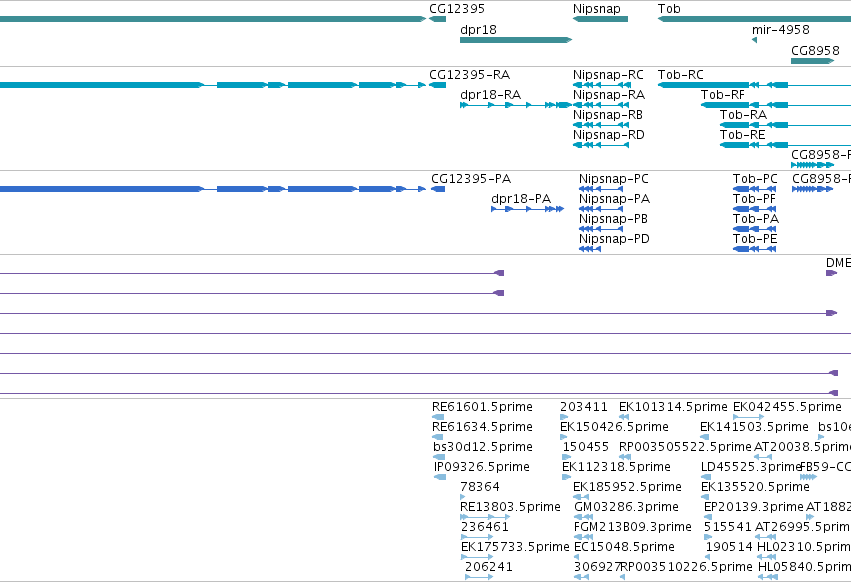This screenshot has height=582, width=851.
Task: Click the Nipsnap-PB protein label
Action: [x=613, y=219]
